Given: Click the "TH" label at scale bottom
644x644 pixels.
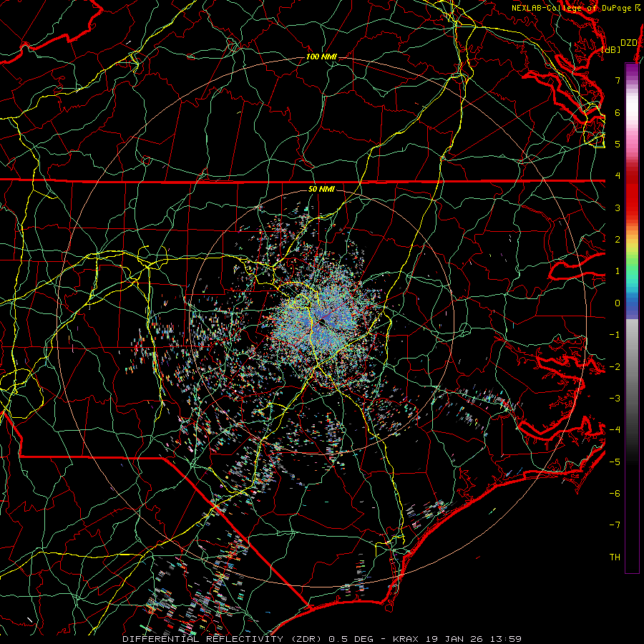Looking at the screenshot, I should pyautogui.click(x=615, y=557).
